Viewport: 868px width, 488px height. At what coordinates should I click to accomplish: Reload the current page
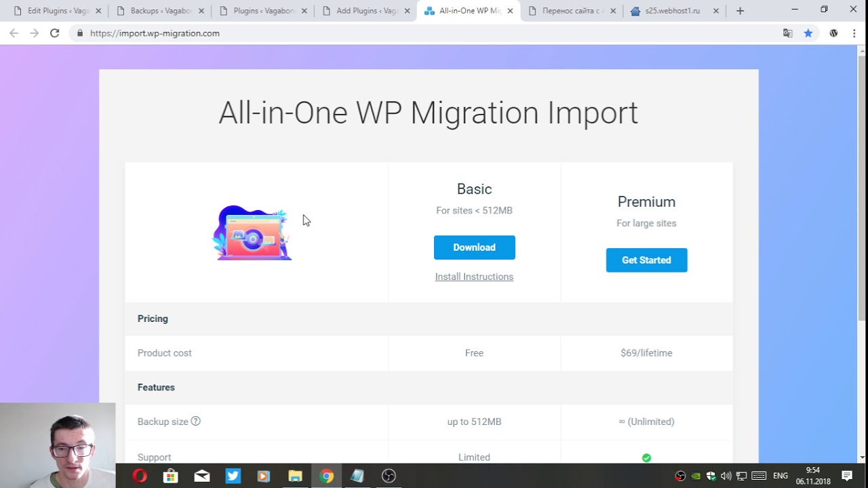pyautogui.click(x=54, y=33)
